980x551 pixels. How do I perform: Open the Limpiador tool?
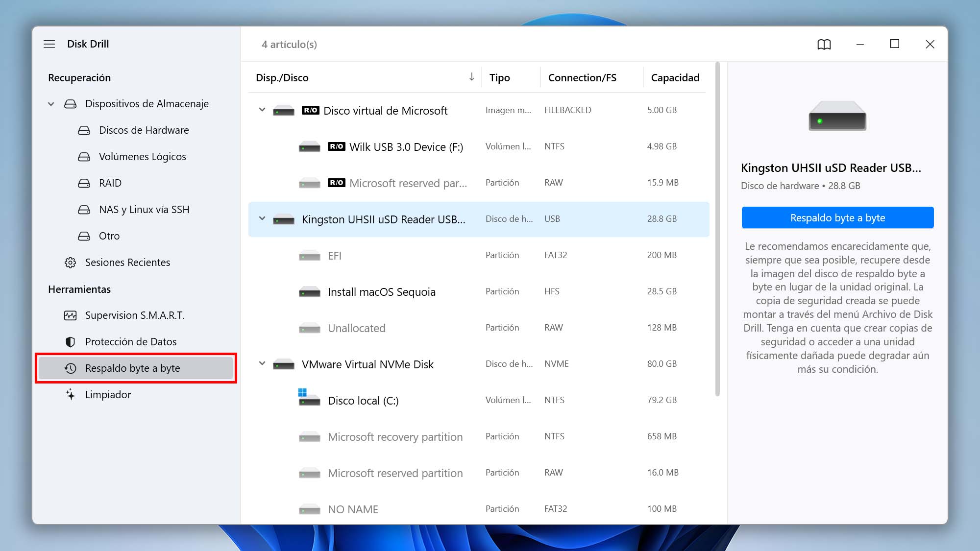108,395
